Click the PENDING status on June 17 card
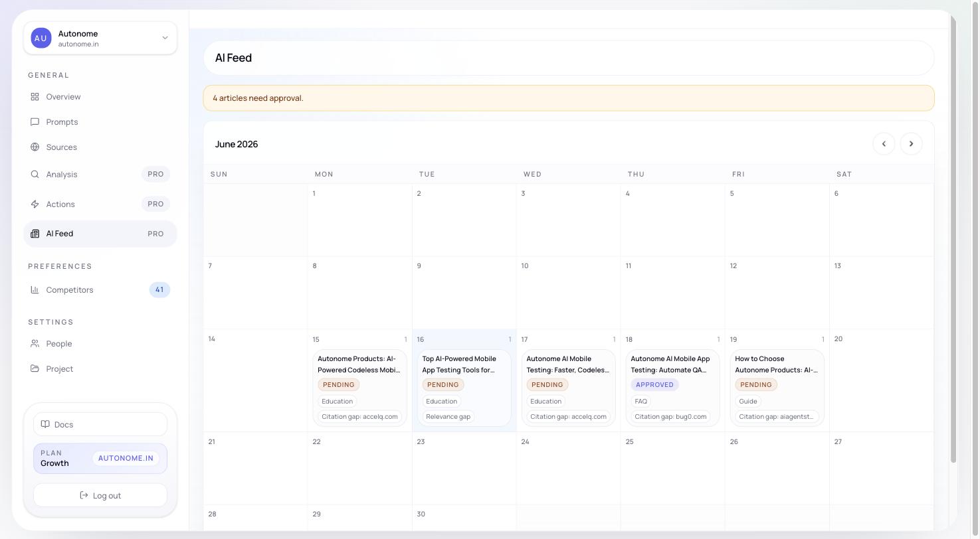The height and width of the screenshot is (539, 980). point(547,385)
